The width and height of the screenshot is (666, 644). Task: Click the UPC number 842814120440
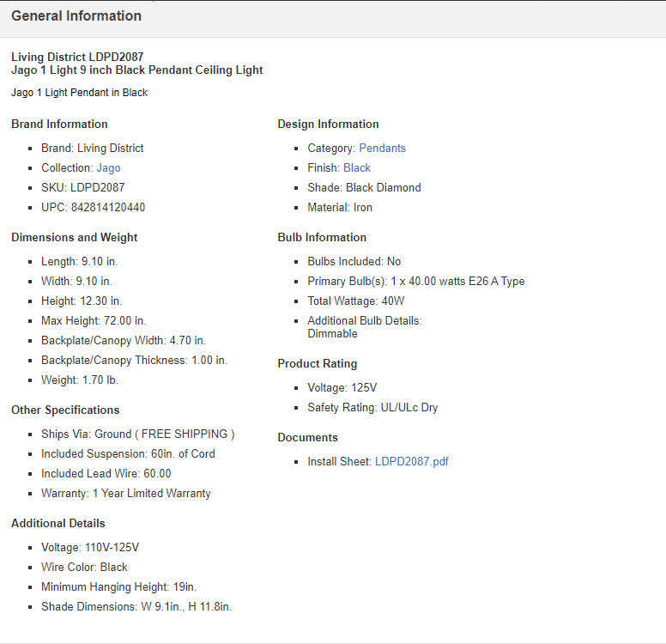[x=107, y=208]
